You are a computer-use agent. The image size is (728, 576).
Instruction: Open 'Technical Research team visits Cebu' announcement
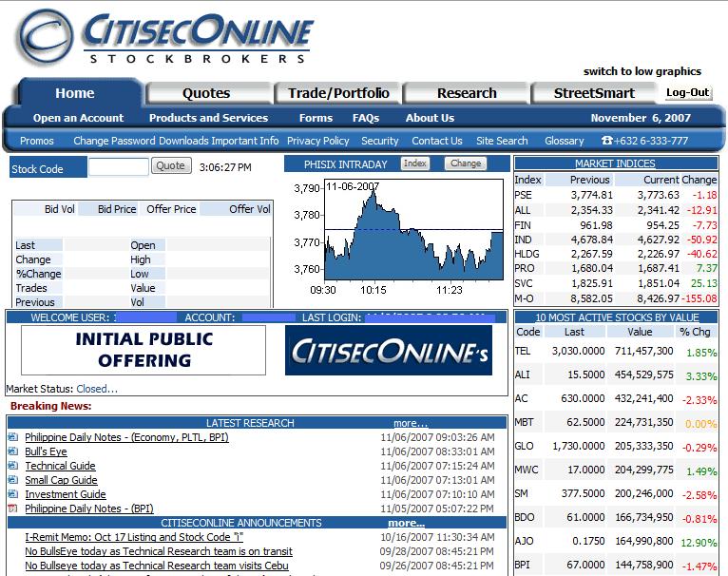(x=157, y=566)
